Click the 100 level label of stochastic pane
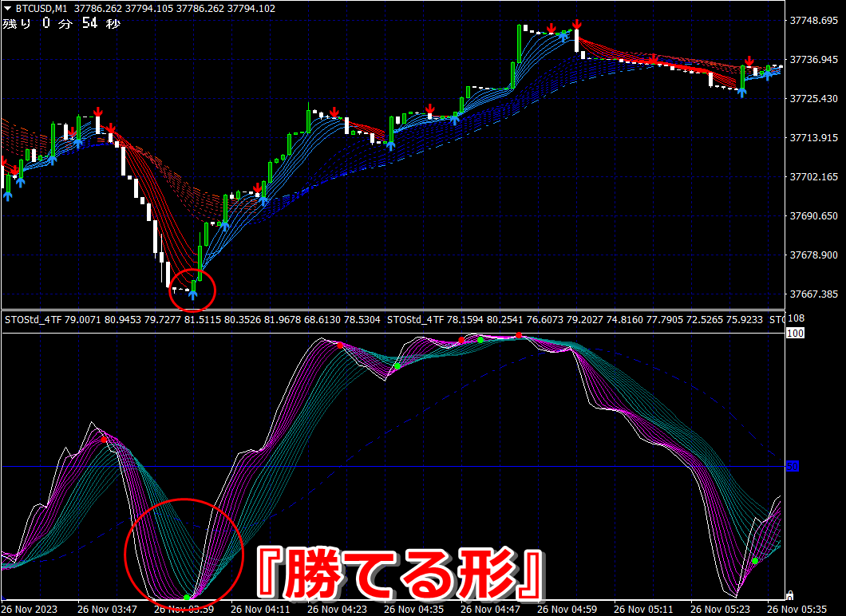The image size is (846, 616). tap(795, 334)
